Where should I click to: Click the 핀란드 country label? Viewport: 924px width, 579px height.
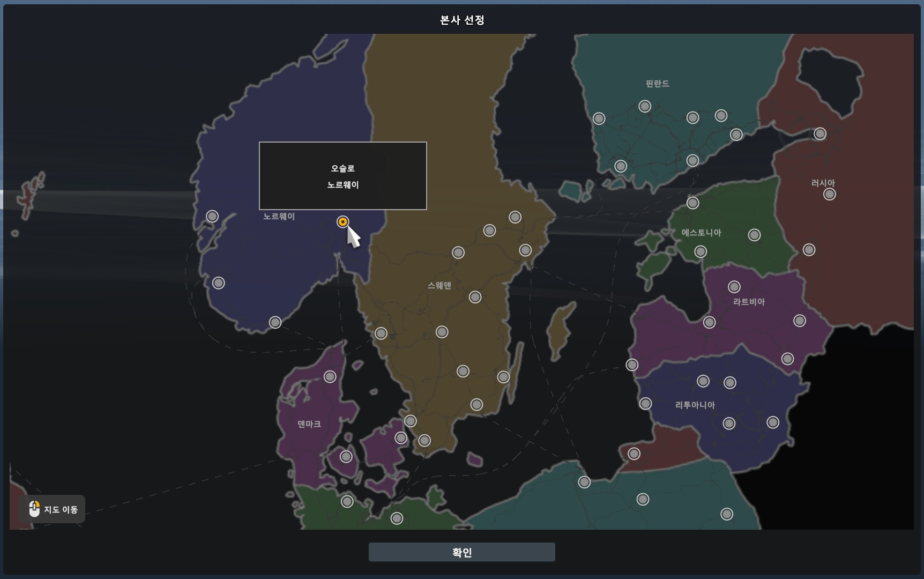(657, 84)
